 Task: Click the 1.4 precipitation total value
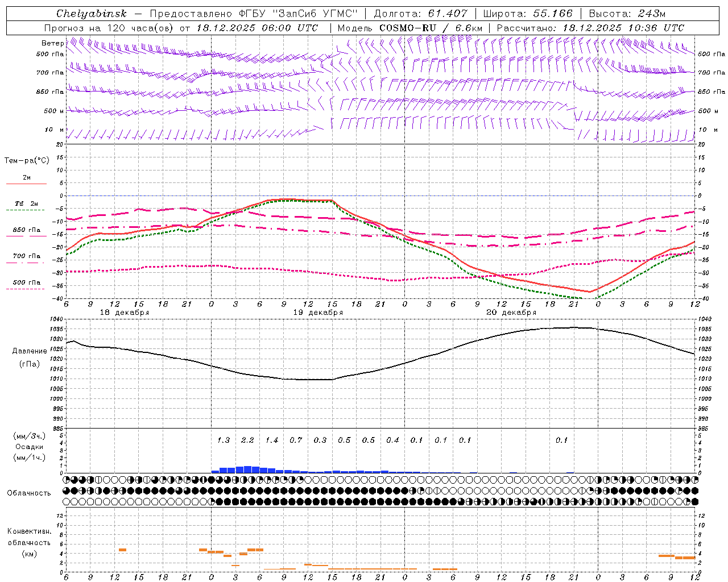[x=272, y=440]
